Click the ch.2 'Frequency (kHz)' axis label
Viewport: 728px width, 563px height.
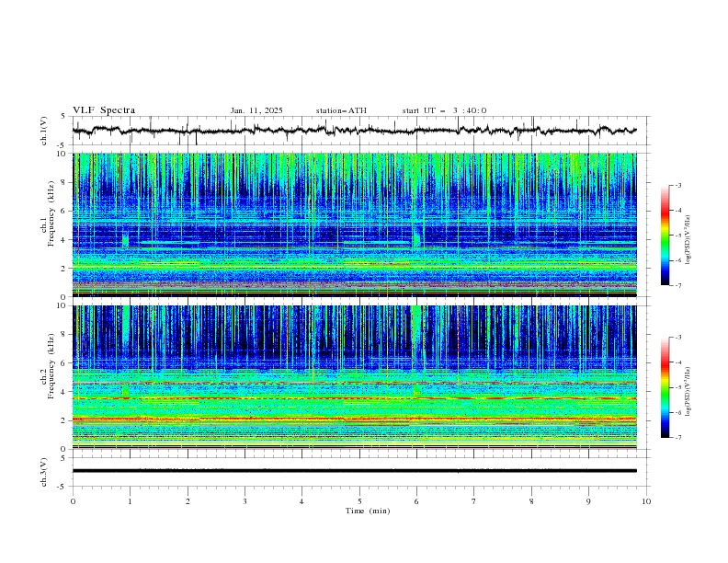[x=51, y=366]
